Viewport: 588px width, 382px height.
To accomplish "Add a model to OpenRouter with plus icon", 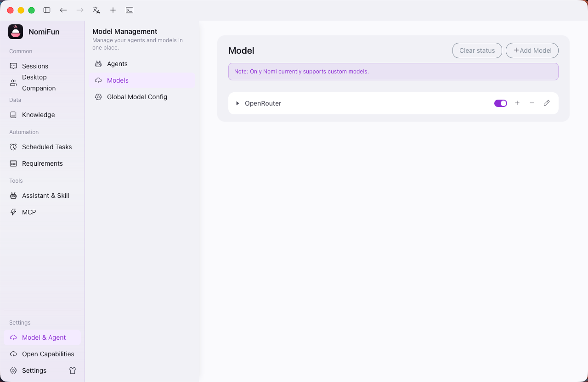I will click(x=517, y=103).
